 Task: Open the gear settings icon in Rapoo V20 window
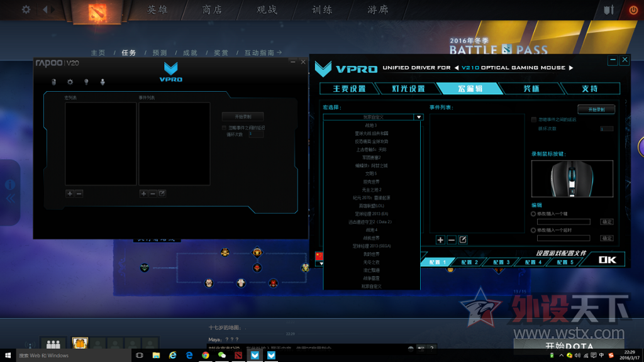(x=70, y=82)
